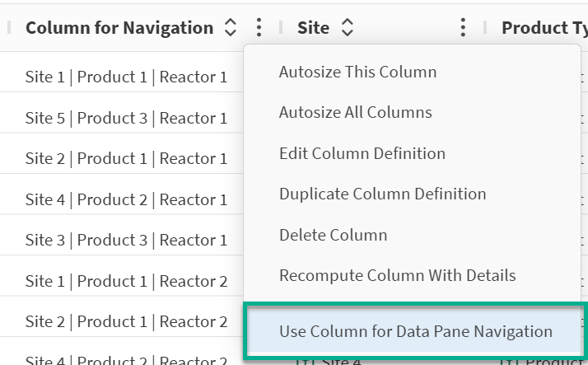This screenshot has width=588, height=365.
Task: Click Recompute Column With Details
Action: (x=397, y=275)
